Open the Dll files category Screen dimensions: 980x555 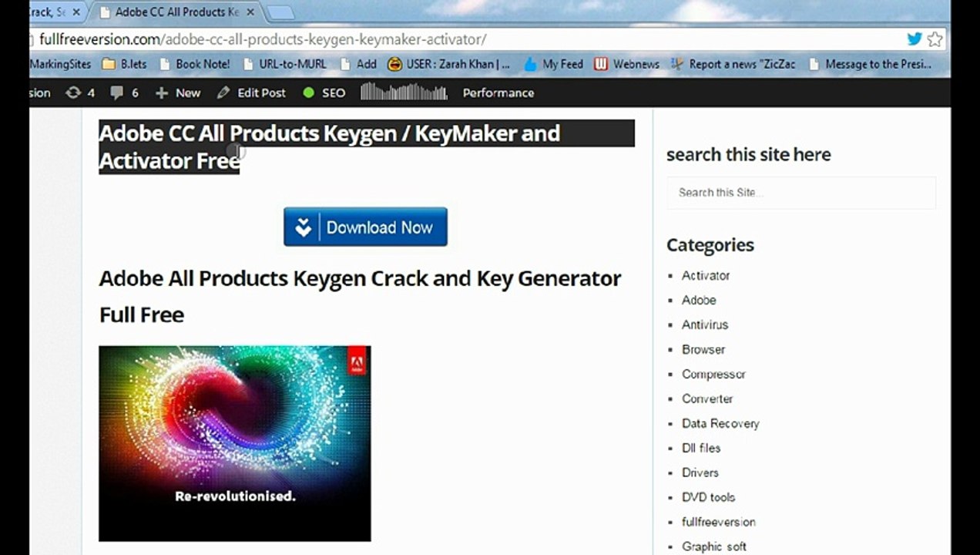(x=701, y=448)
